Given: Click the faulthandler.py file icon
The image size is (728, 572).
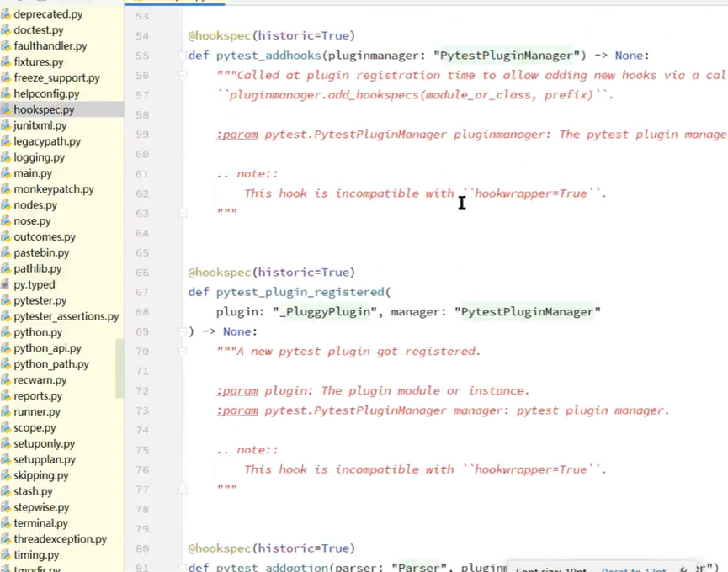Looking at the screenshot, I should point(6,46).
